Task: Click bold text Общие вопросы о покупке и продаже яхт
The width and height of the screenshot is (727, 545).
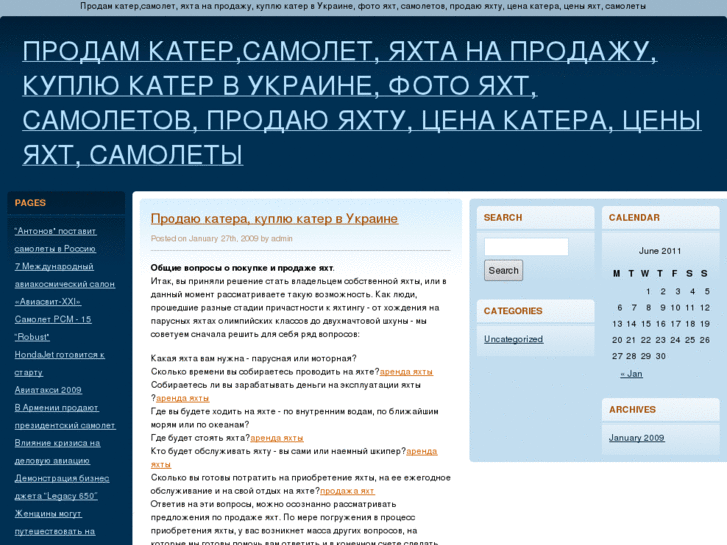Action: click(x=242, y=268)
